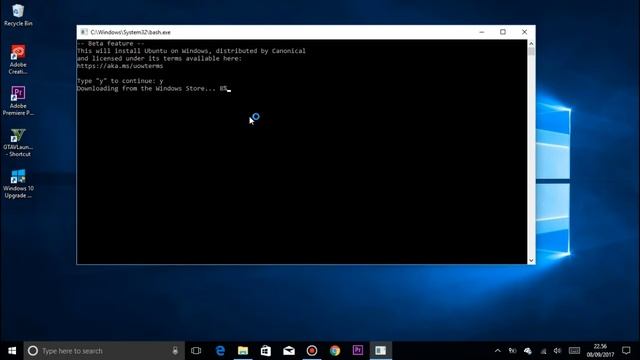This screenshot has height=360, width=640.
Task: Open the Action Center notifications icon
Action: coord(626,351)
